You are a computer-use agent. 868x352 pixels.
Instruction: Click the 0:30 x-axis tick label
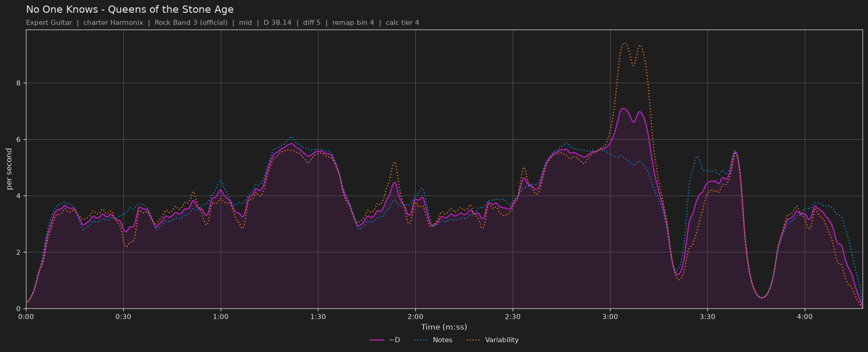[x=123, y=317]
